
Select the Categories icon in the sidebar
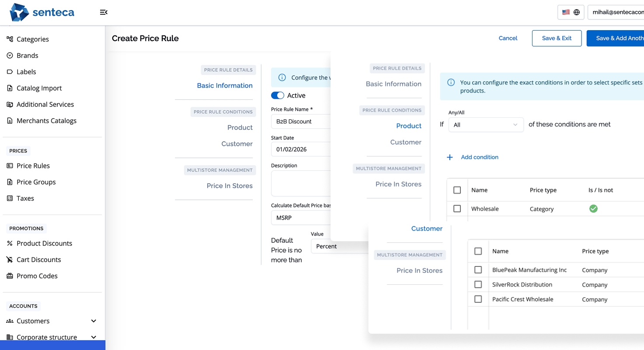tap(9, 39)
